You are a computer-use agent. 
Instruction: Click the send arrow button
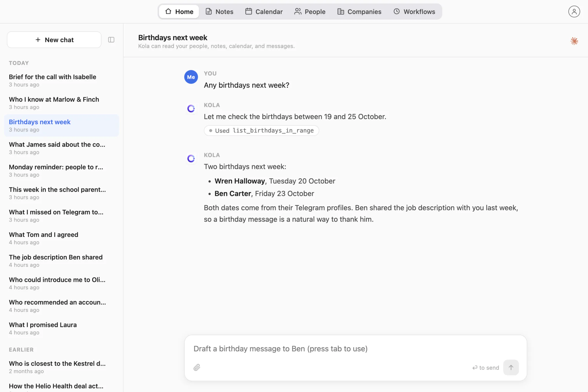tap(511, 367)
